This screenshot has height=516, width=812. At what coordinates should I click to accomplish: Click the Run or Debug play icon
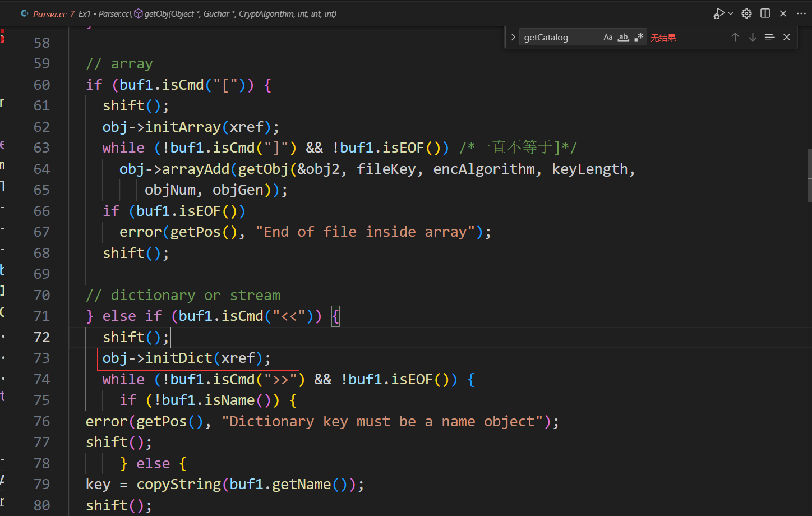point(718,13)
